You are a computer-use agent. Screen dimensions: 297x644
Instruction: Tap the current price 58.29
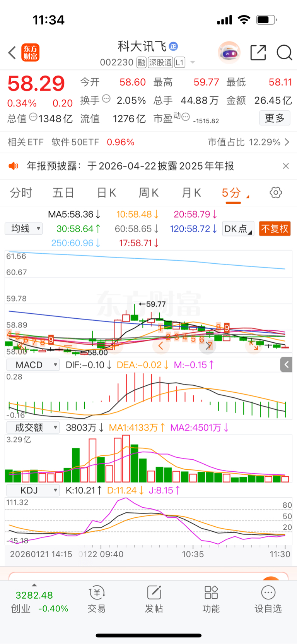click(x=36, y=83)
